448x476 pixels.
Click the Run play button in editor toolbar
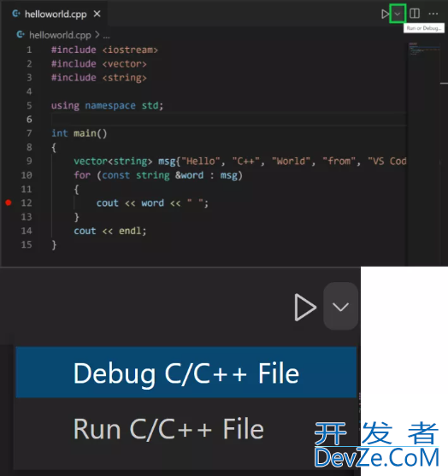385,14
